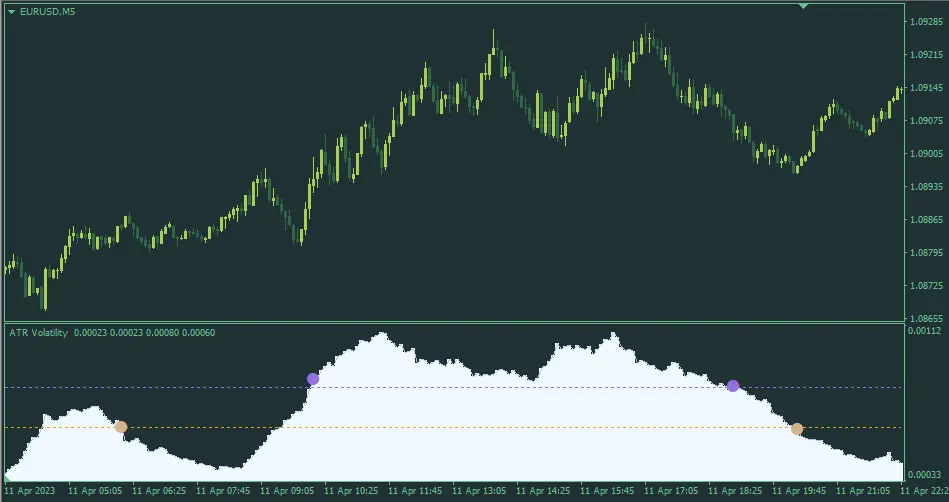Select the left purple signal dot
The height and width of the screenshot is (502, 949).
(313, 379)
